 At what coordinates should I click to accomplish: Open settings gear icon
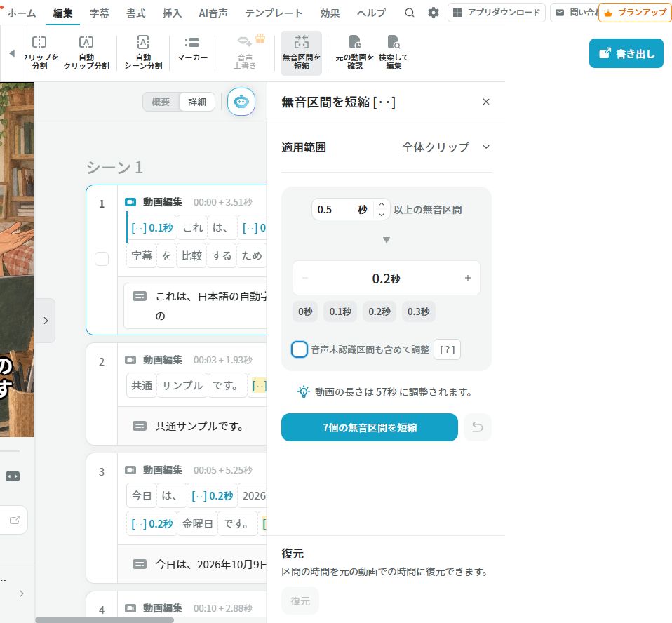click(x=434, y=13)
